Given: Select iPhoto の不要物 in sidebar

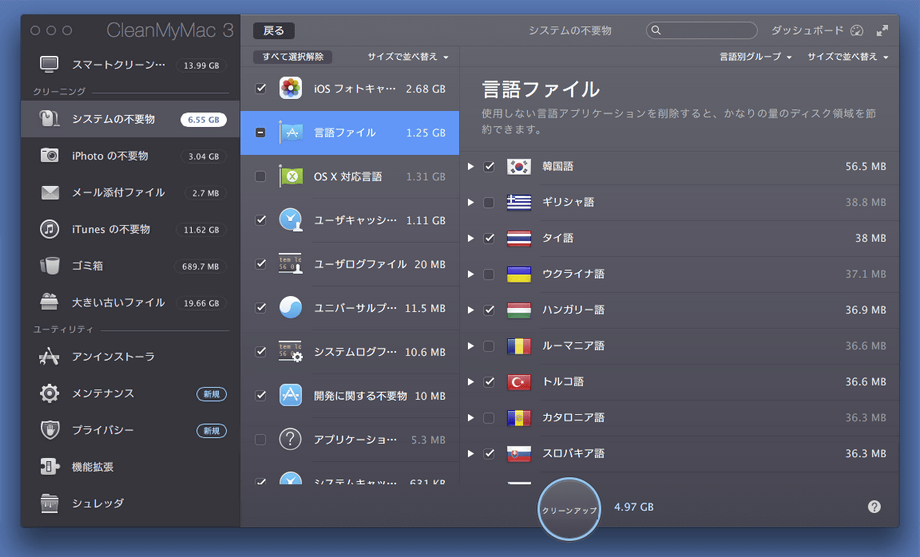Looking at the screenshot, I should (130, 156).
